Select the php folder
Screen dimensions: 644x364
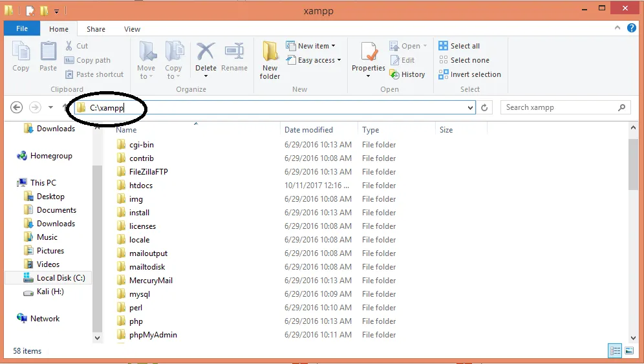pos(129,321)
